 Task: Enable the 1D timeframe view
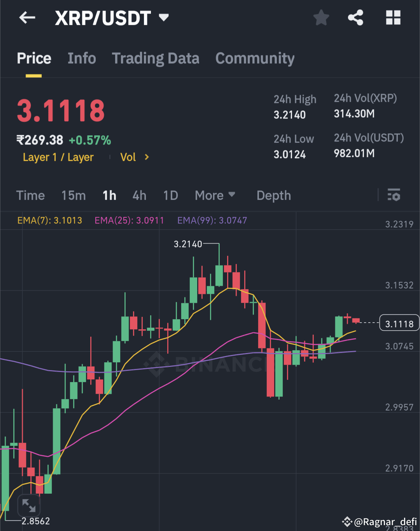(170, 196)
